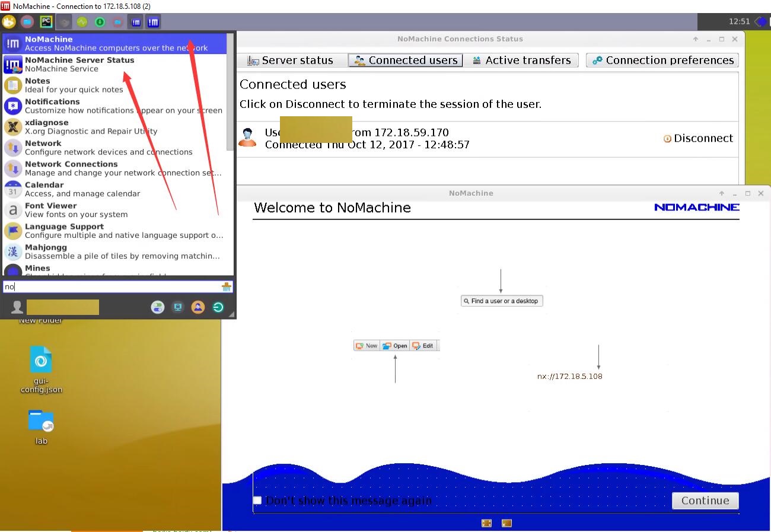
Task: Click the green download arrow panel icon
Action: click(x=100, y=23)
